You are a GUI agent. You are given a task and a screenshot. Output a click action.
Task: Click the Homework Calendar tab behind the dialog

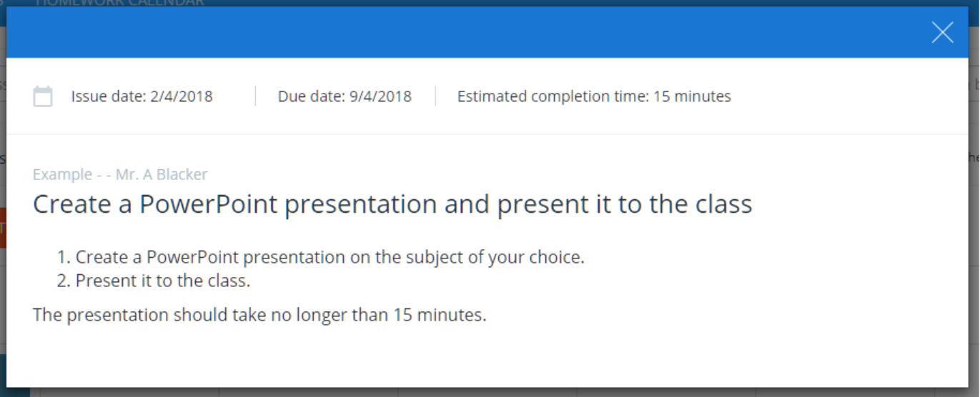[119, 3]
